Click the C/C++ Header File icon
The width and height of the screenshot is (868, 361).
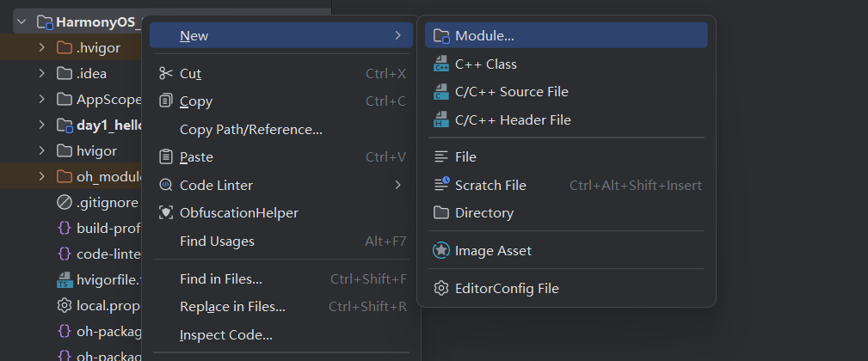point(441,119)
